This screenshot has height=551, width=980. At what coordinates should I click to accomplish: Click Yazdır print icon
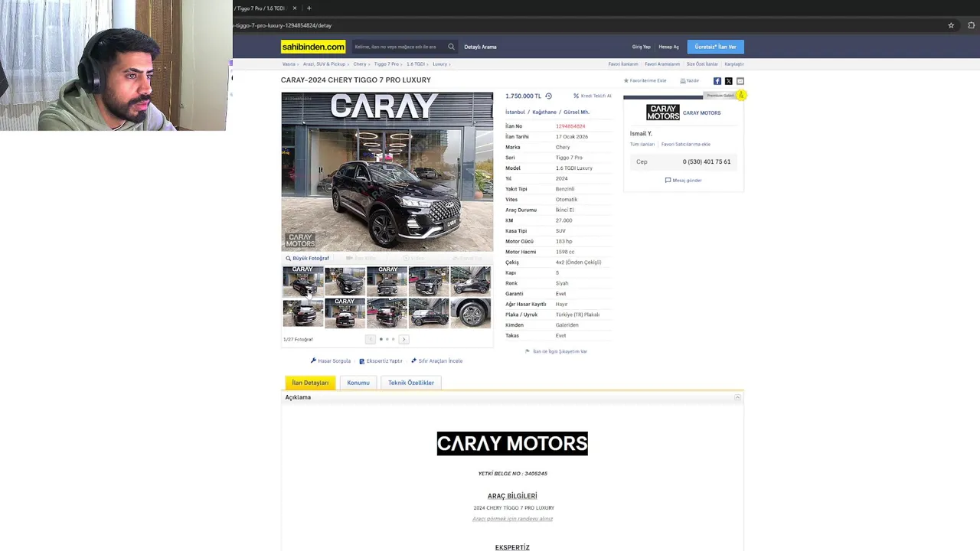(689, 80)
